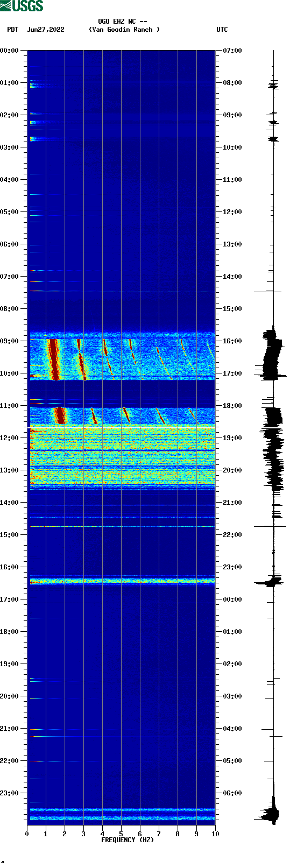Click the UTC 00:00 time tick label
This screenshot has height=868, width=297.
232,599
